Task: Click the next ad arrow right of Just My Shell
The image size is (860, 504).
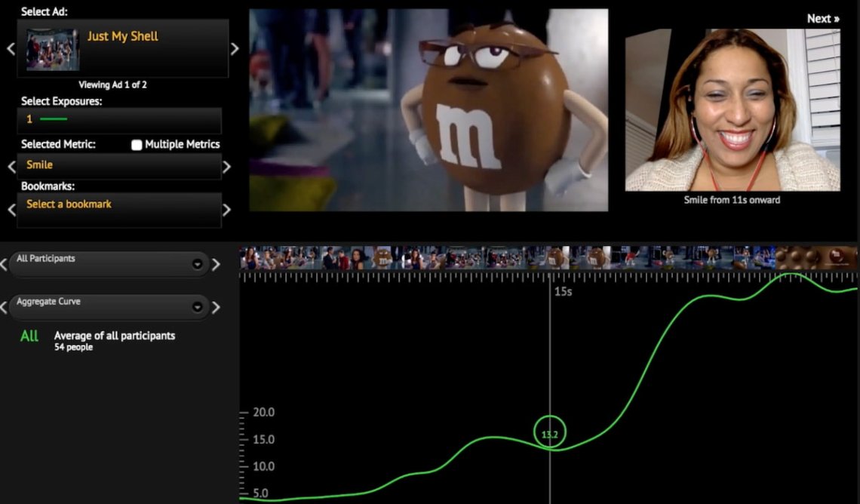Action: pyautogui.click(x=235, y=49)
